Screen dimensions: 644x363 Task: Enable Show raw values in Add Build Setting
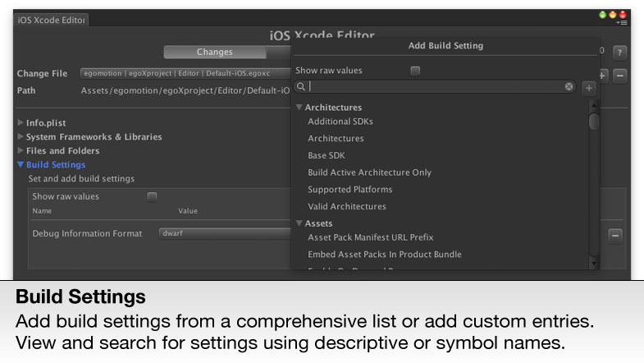coord(415,71)
